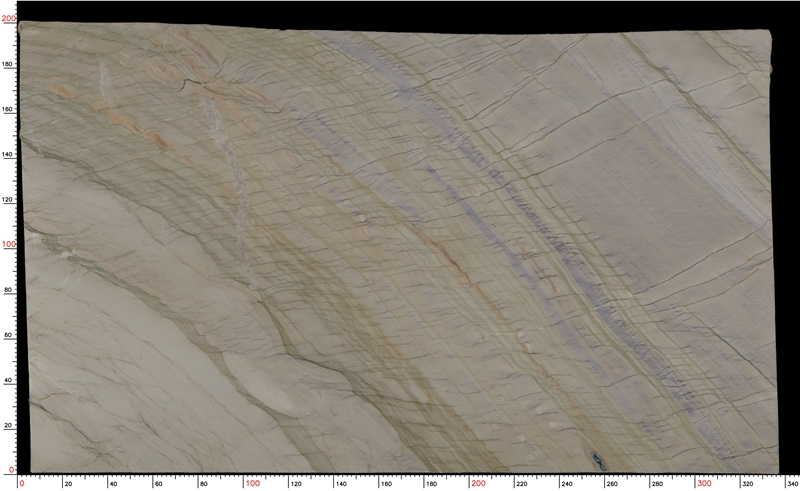This screenshot has height=491, width=800.
Task: Click the red 0 label on horizontal ruler
Action: [22, 483]
